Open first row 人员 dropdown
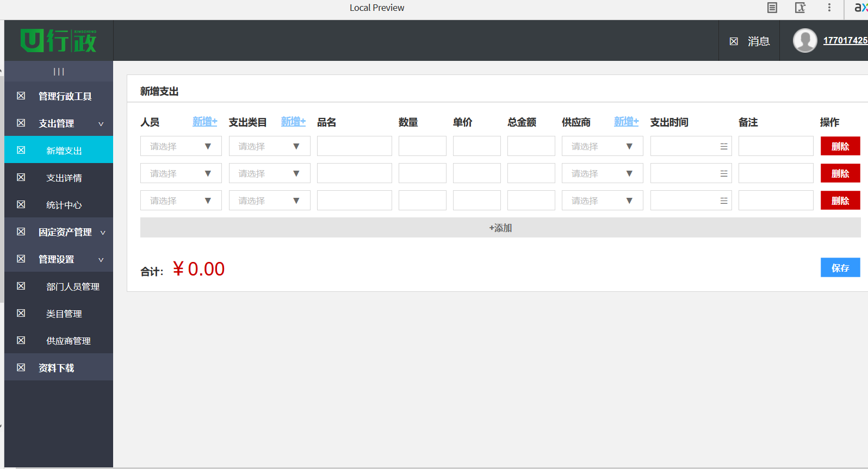Screen dimensions: 868x469 coord(181,146)
